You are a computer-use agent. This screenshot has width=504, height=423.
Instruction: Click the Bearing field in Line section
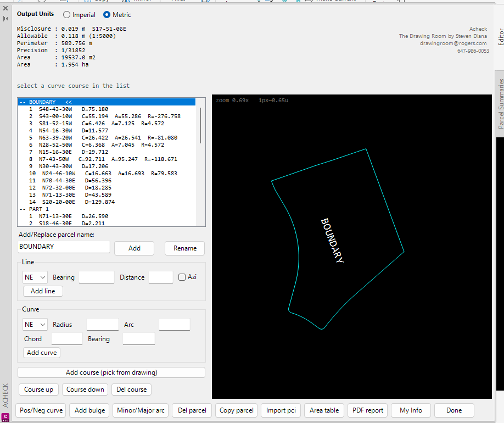pos(97,277)
